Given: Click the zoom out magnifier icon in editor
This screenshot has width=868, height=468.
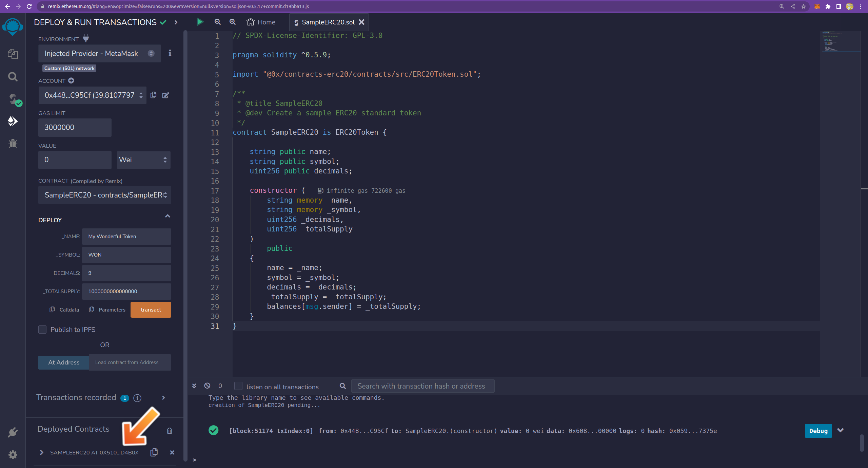Looking at the screenshot, I should 218,22.
